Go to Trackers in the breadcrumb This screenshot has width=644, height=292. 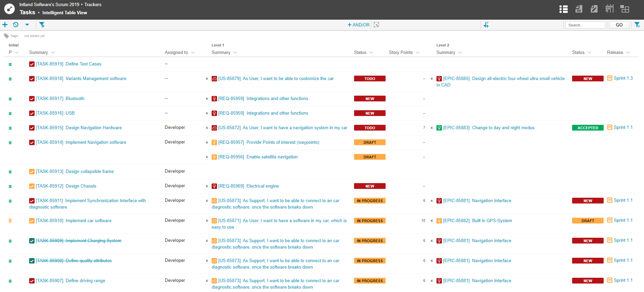(93, 4)
